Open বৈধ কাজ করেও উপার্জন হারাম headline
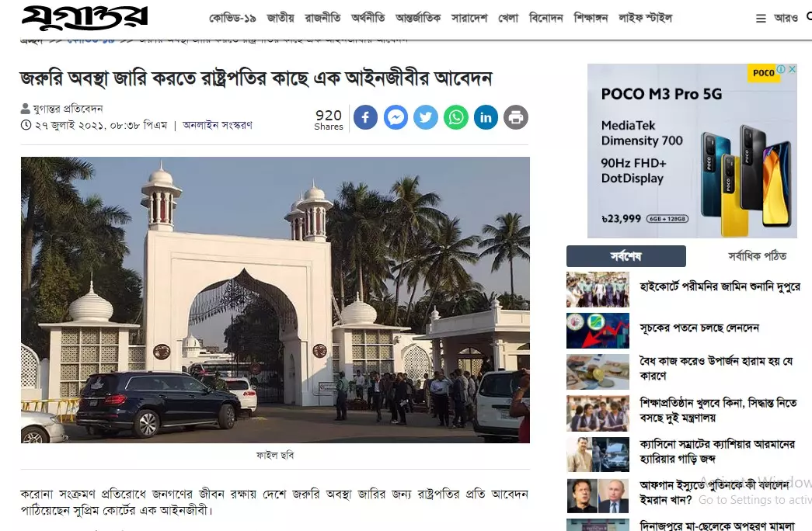 (x=716, y=369)
